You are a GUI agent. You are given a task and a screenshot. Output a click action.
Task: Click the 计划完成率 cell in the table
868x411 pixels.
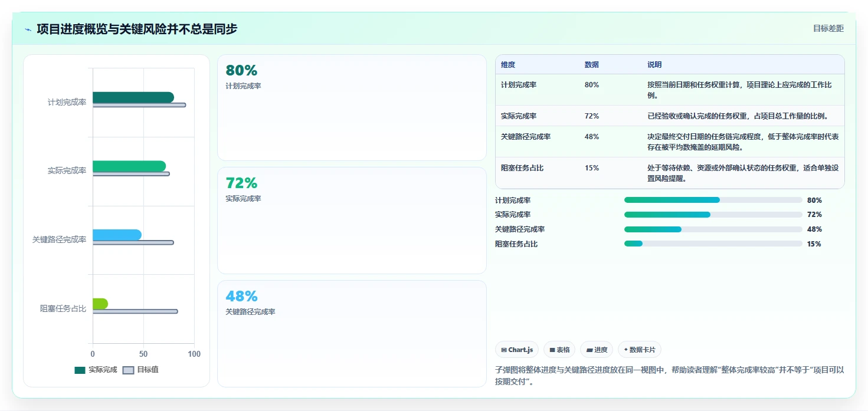[519, 85]
